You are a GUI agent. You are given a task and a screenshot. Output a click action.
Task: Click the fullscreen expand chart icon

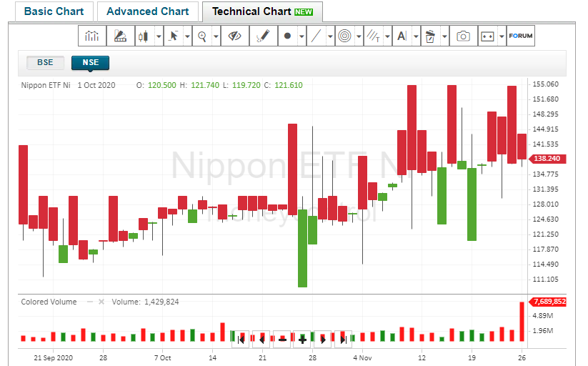(x=487, y=36)
